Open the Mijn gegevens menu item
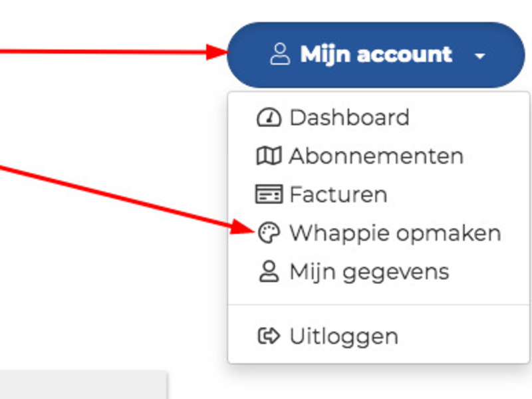The image size is (532, 399). (x=378, y=272)
